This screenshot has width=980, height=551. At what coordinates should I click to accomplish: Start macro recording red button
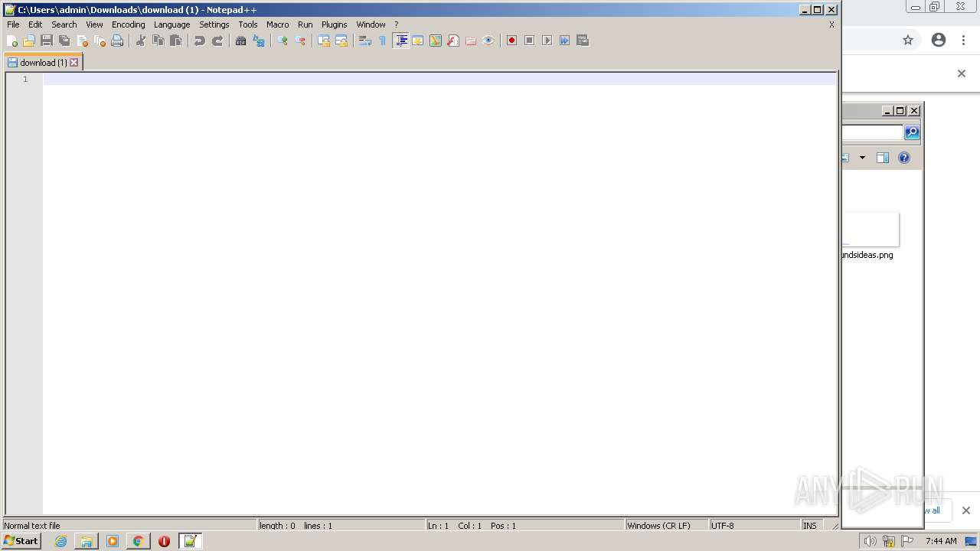coord(512,41)
